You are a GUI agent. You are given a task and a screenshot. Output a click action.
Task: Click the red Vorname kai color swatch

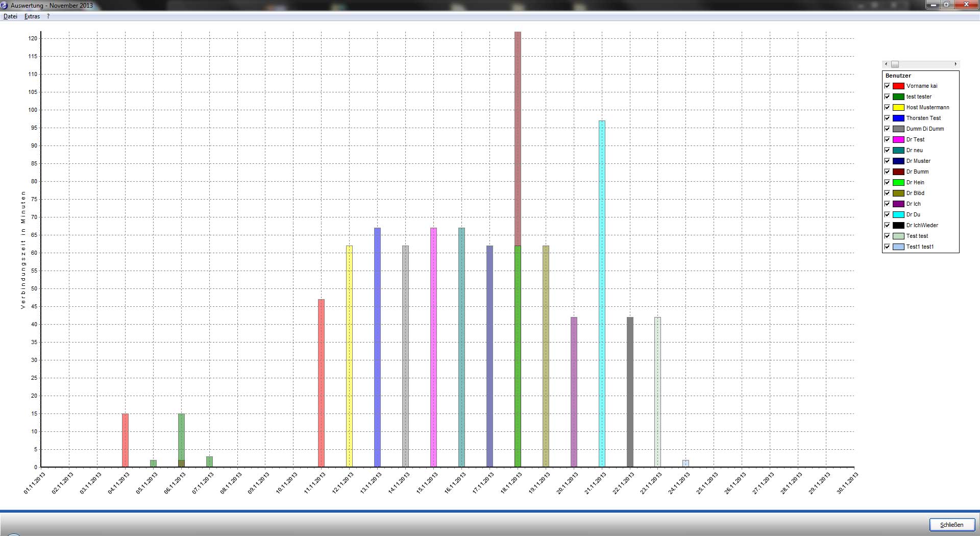coord(898,86)
